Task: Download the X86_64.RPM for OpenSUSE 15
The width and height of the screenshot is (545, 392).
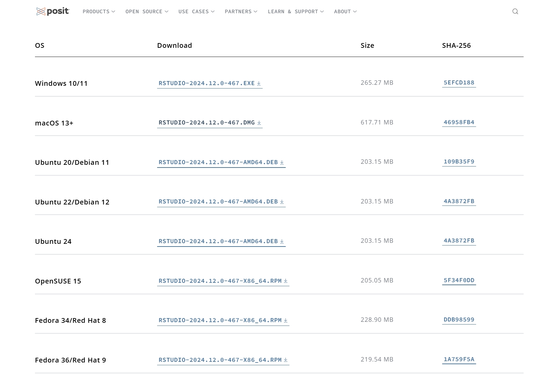Action: (223, 281)
